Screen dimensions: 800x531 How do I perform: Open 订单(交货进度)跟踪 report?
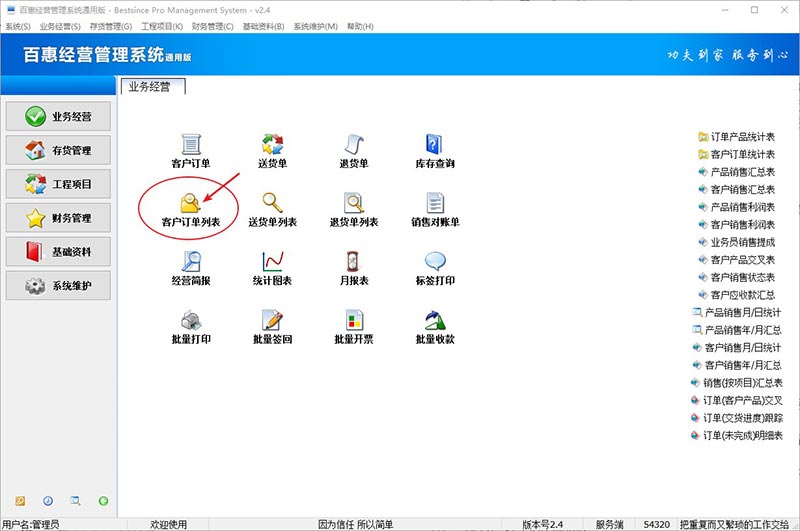click(736, 418)
